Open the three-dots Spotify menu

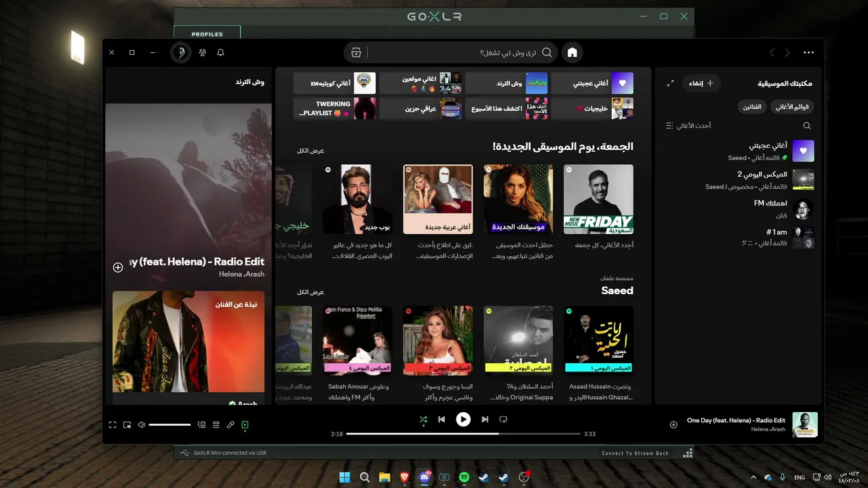click(808, 52)
